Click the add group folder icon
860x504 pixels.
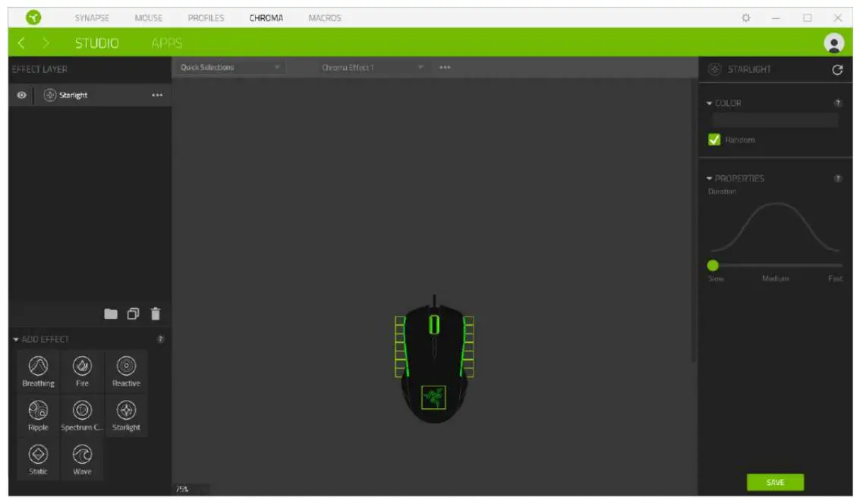tap(111, 313)
